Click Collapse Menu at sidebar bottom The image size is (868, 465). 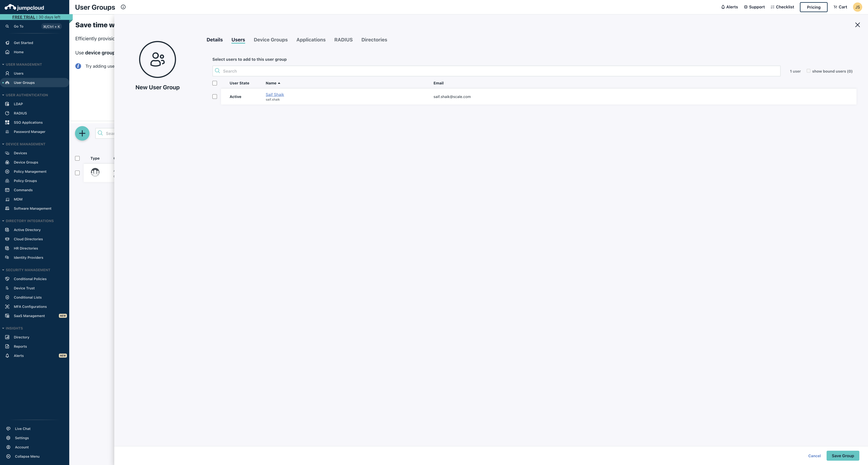(x=27, y=457)
